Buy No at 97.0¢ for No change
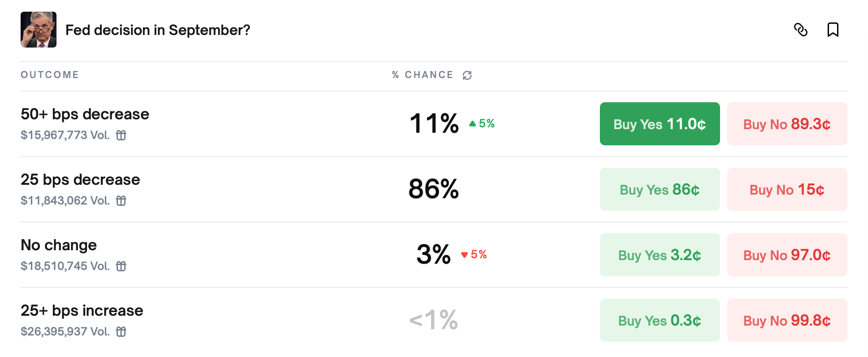Image resolution: width=868 pixels, height=357 pixels. [x=787, y=255]
